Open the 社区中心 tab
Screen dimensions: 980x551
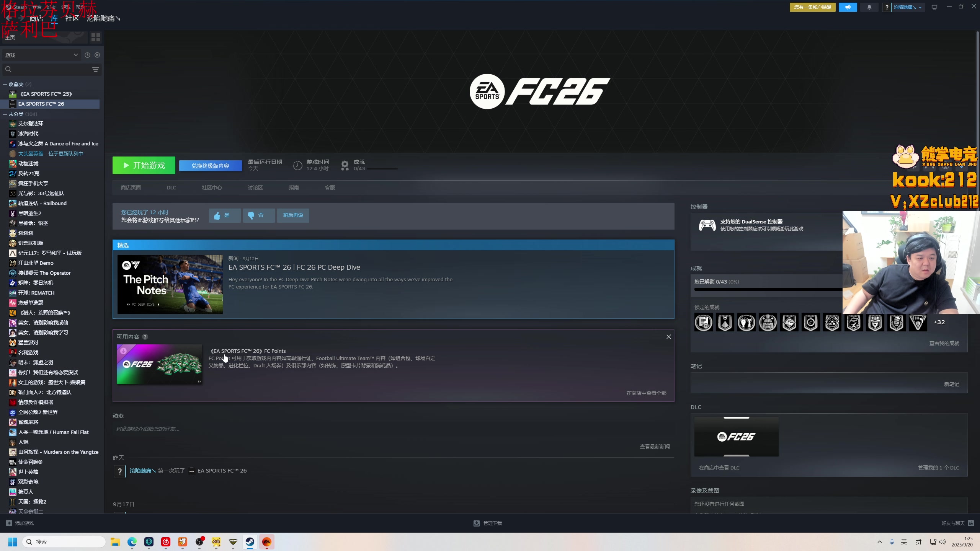212,187
